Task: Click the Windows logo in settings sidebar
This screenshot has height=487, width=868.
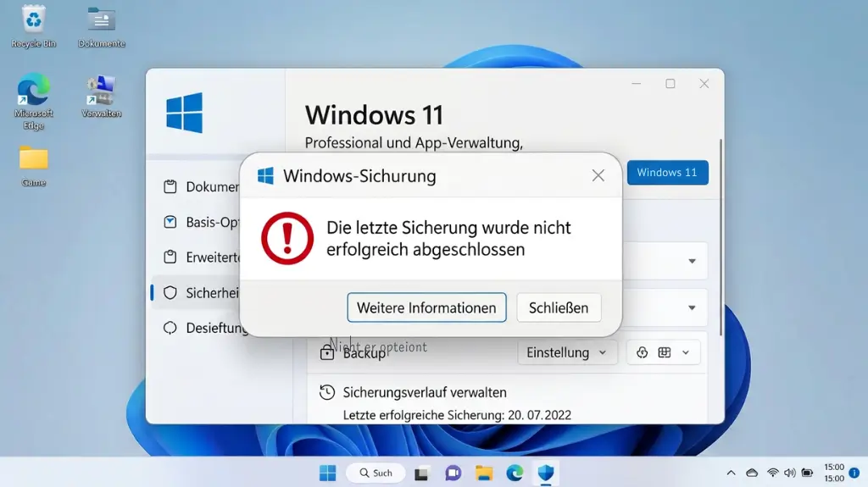Action: [184, 113]
